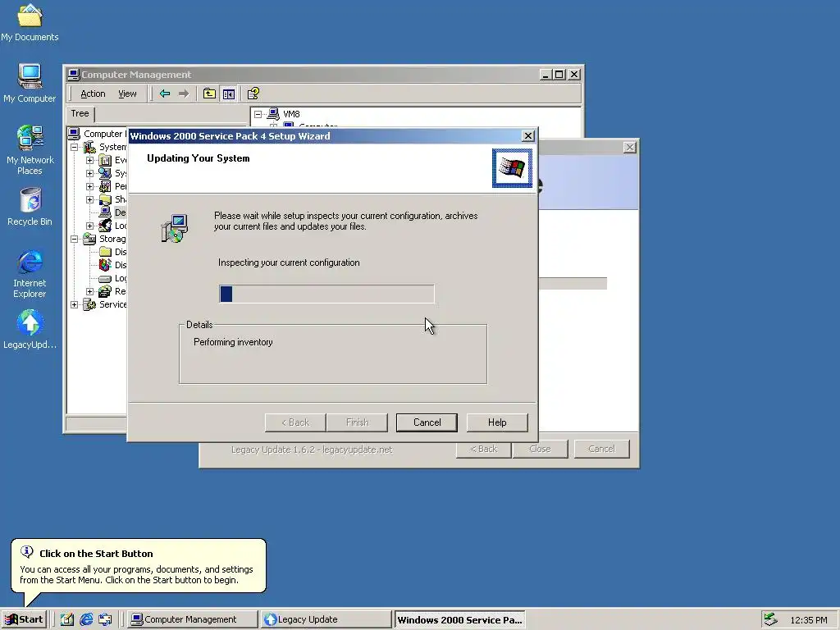
Task: Click the Legacy Update progress bar
Action: pos(573,283)
